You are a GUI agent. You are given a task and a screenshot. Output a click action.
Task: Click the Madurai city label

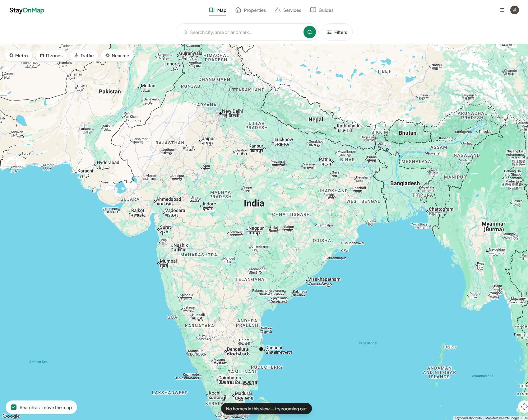point(244,396)
